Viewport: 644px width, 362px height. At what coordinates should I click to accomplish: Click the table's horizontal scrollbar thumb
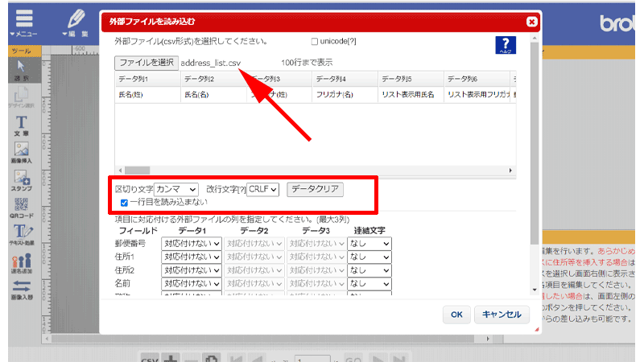137,171
